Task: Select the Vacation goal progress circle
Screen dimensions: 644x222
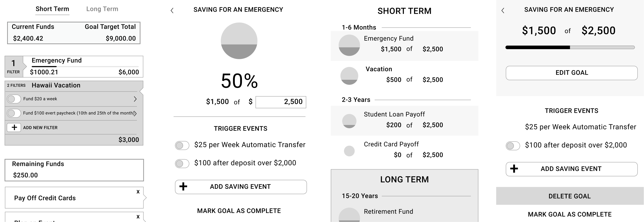Action: click(349, 76)
